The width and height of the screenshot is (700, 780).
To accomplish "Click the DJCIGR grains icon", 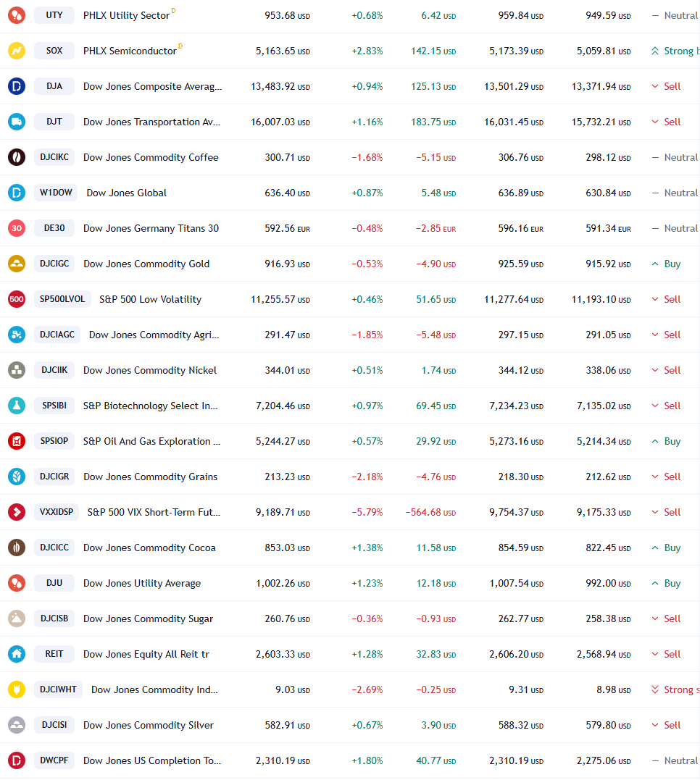I will click(x=17, y=477).
